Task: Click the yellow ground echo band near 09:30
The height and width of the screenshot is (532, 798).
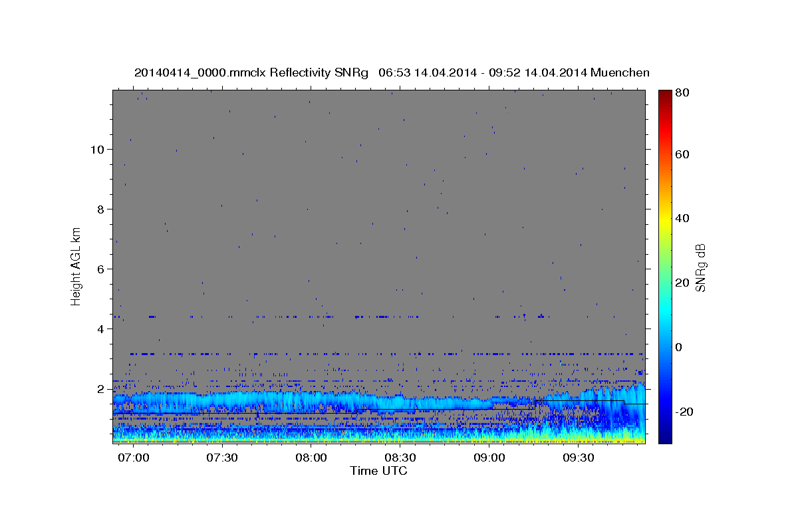Action: coord(579,438)
